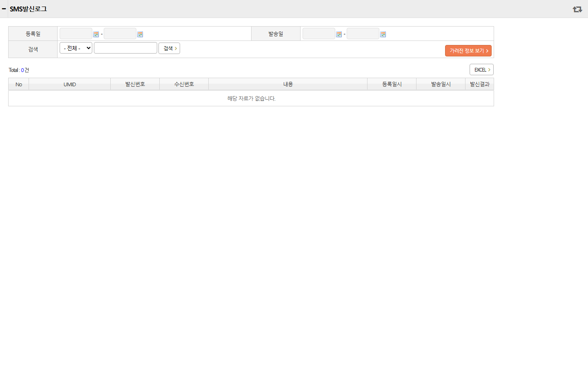
Task: Export results with the EXCEL button
Action: coord(481,70)
